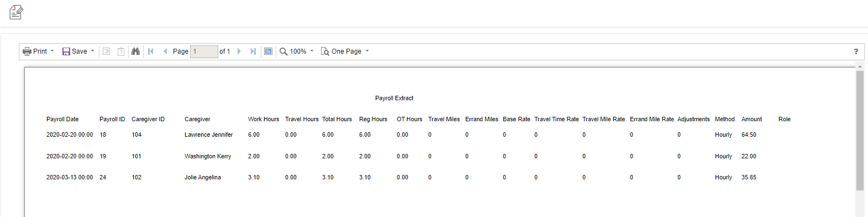Go to the previous page arrow
The image size is (868, 217).
click(x=165, y=51)
